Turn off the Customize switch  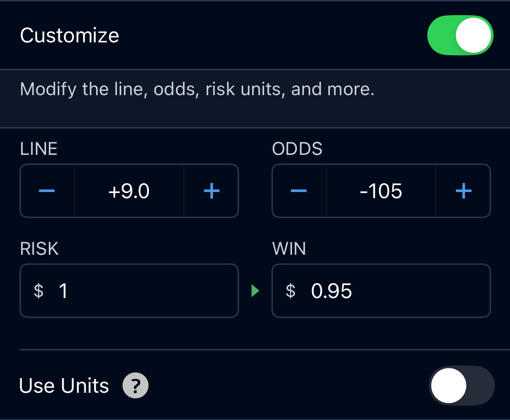click(x=460, y=35)
